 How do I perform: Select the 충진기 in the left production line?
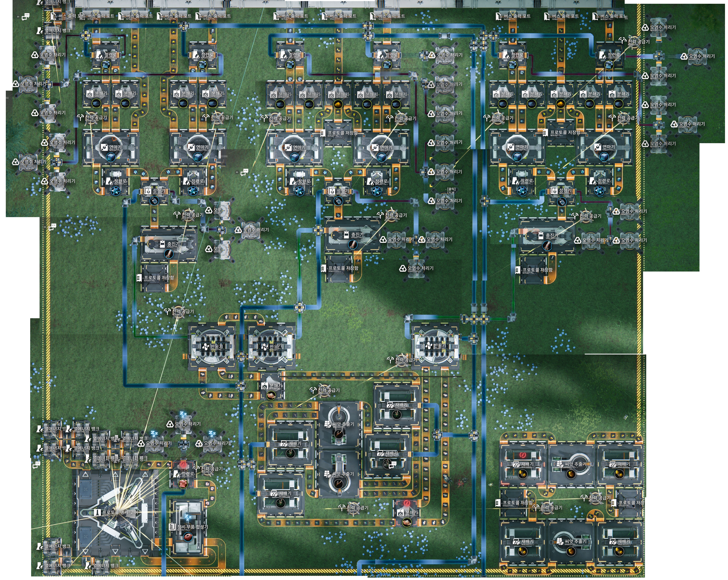pyautogui.click(x=169, y=244)
